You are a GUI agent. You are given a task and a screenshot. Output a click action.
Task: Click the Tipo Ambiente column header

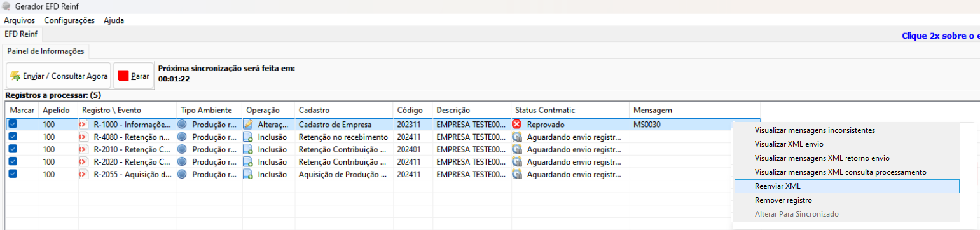(209, 111)
